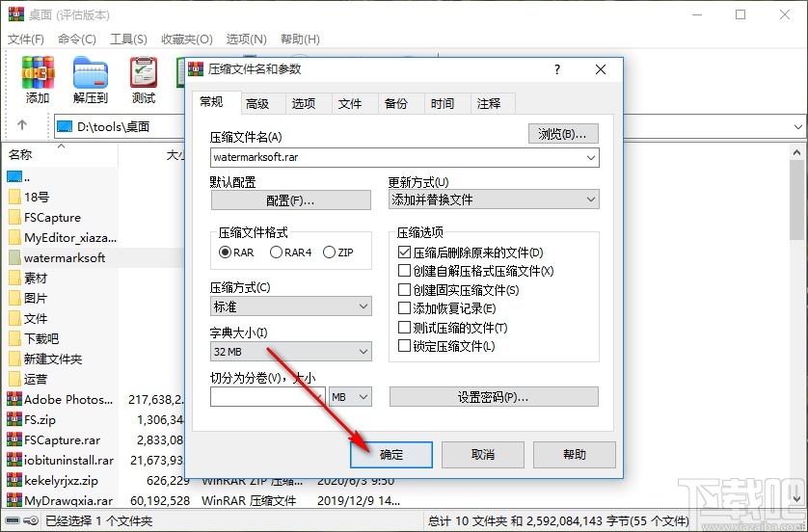The image size is (808, 532).
Task: Click the 帮助 button in the dialog
Action: click(x=575, y=455)
